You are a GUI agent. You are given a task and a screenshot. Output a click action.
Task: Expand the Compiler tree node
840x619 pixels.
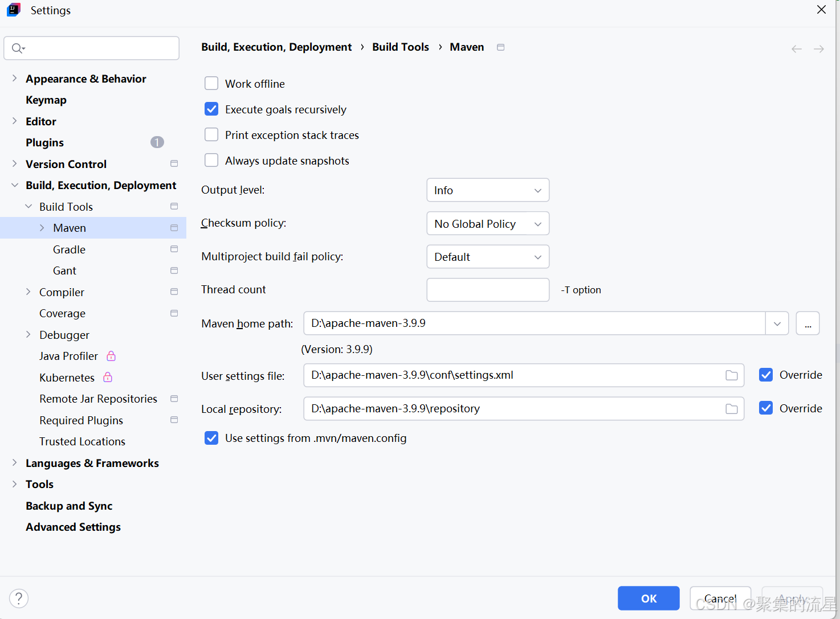[28, 292]
